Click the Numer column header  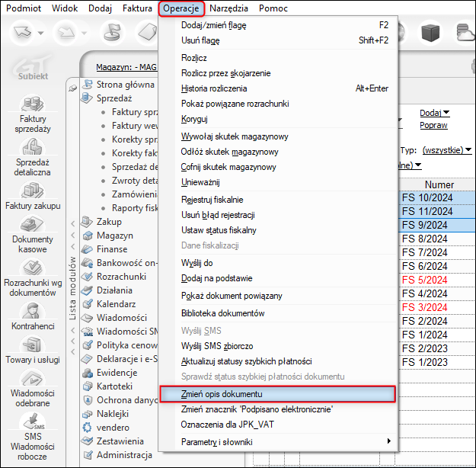[439, 184]
